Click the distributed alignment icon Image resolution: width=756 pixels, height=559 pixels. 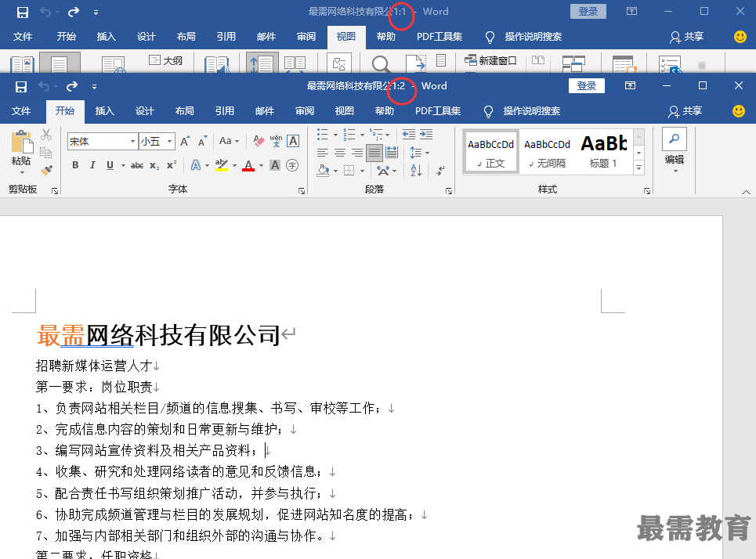point(392,153)
